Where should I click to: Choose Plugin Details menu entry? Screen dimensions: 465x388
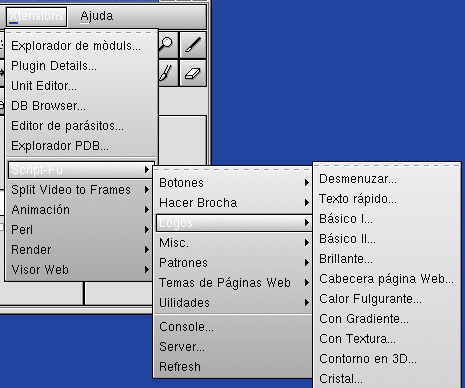click(x=82, y=66)
